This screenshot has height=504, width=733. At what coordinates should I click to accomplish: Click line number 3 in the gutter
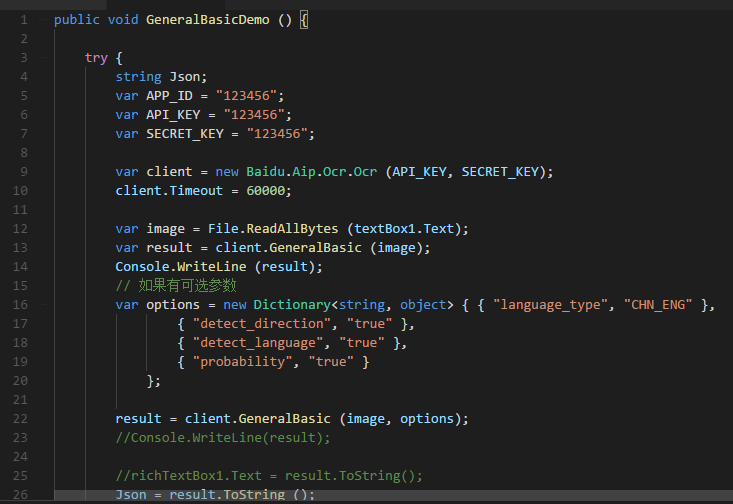(x=22, y=57)
